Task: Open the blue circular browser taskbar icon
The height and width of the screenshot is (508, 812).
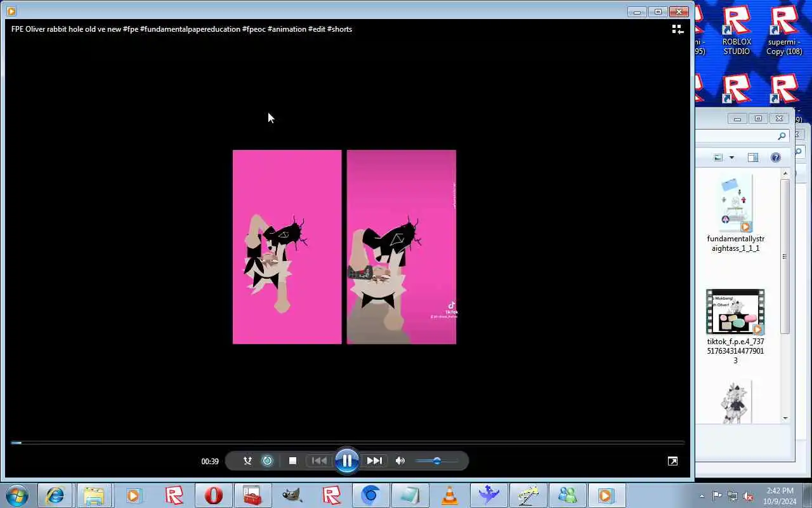Action: click(370, 495)
